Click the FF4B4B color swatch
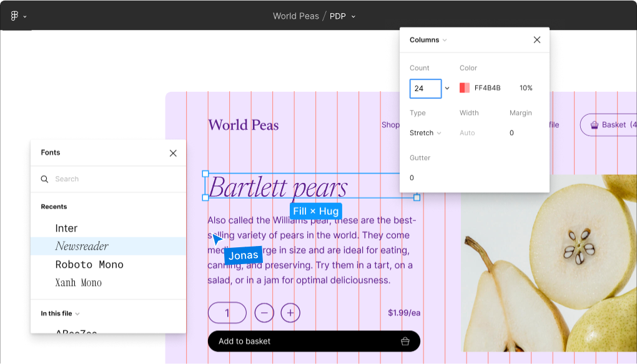637x364 pixels. [x=464, y=88]
